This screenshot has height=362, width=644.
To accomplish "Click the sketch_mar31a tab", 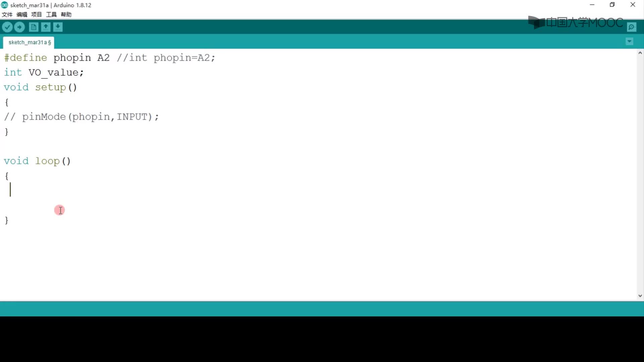I will 30,42.
